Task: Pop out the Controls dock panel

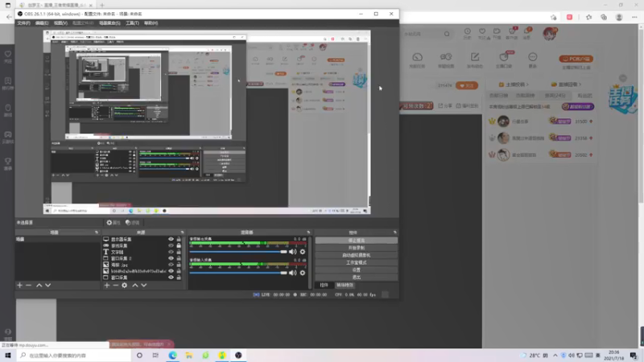Action: point(394,232)
